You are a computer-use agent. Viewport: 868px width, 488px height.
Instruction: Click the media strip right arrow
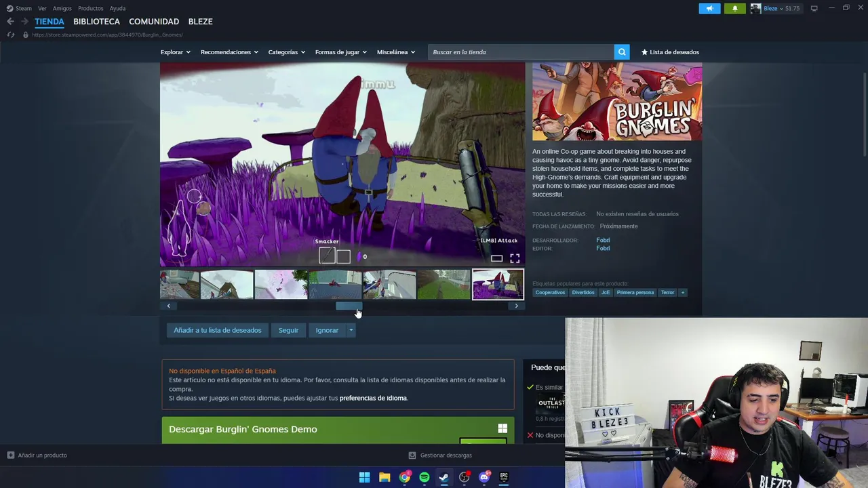516,306
